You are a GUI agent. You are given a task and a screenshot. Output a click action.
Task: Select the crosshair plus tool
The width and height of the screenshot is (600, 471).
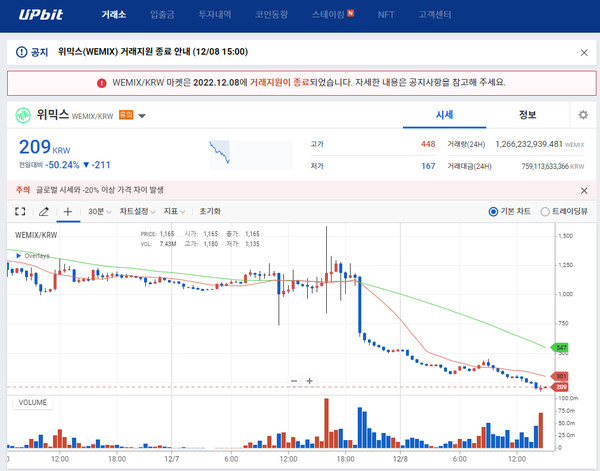[x=68, y=211]
